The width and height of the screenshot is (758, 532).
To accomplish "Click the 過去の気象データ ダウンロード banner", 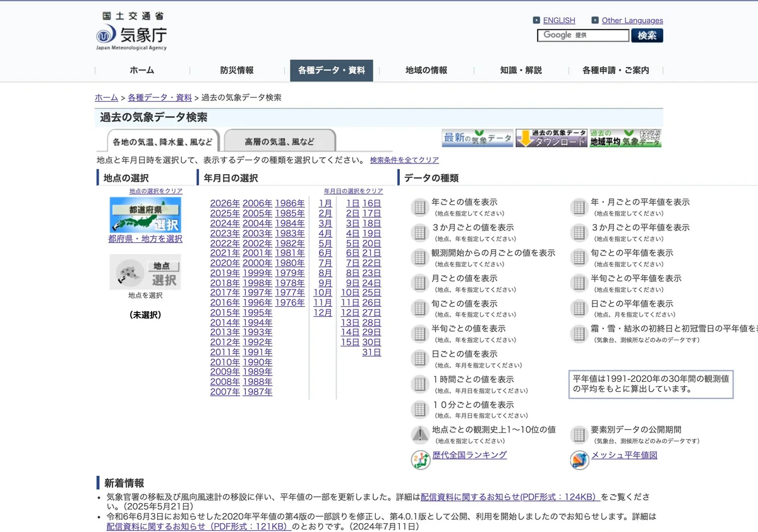I will (x=551, y=138).
